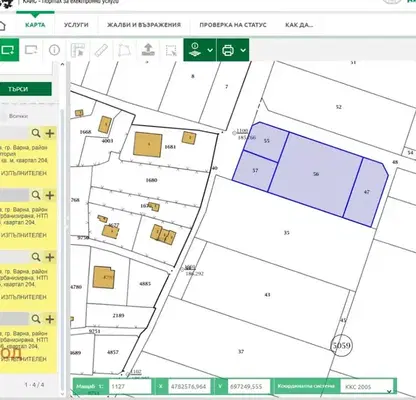
Task: Select the Всички filter label
Action: pos(18,116)
